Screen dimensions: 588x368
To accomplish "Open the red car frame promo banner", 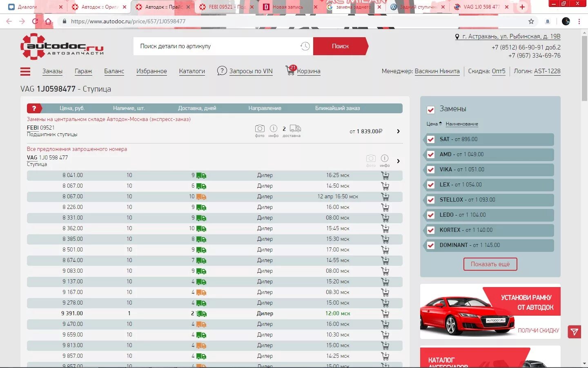I will 490,312.
